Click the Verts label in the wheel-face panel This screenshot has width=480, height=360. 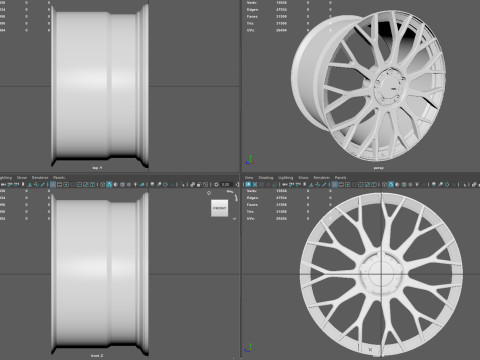[252, 191]
